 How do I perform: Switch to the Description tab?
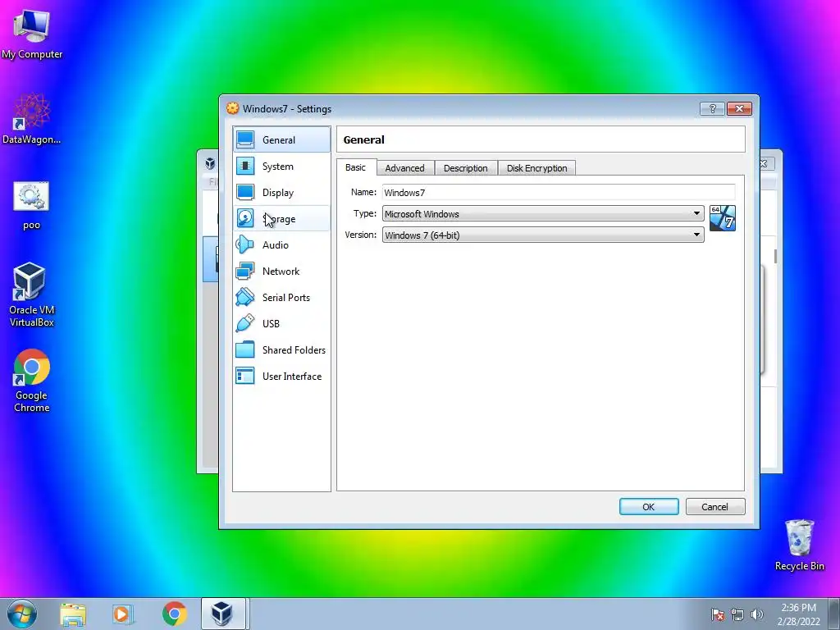tap(466, 168)
